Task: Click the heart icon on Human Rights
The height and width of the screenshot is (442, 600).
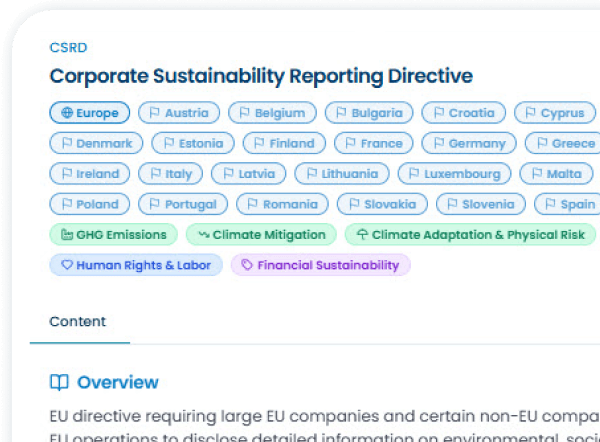Action: click(x=67, y=265)
